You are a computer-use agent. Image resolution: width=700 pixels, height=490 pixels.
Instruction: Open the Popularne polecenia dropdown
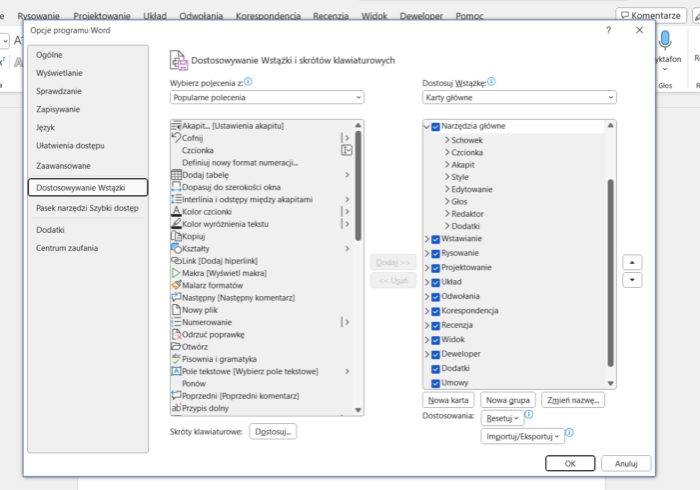coord(266,98)
